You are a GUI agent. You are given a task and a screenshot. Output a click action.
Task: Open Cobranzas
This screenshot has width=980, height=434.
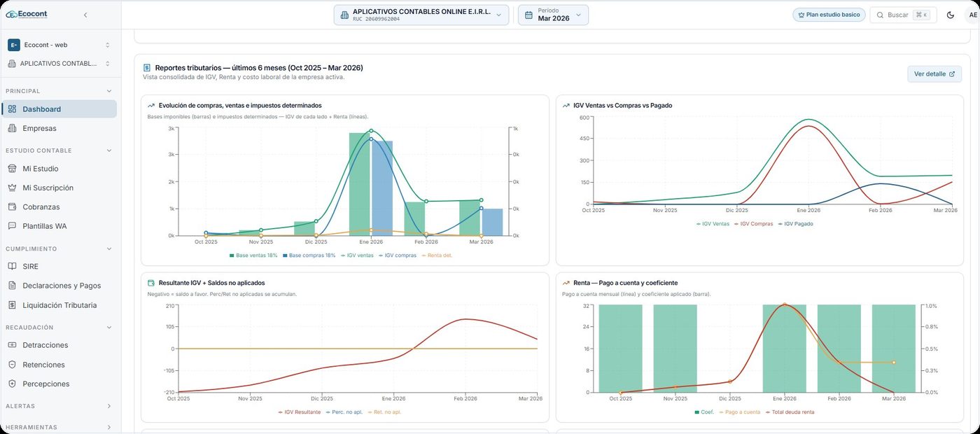[x=59, y=207]
